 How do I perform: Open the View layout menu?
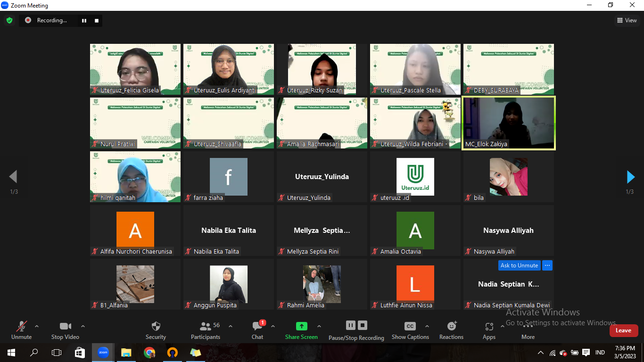pos(627,20)
